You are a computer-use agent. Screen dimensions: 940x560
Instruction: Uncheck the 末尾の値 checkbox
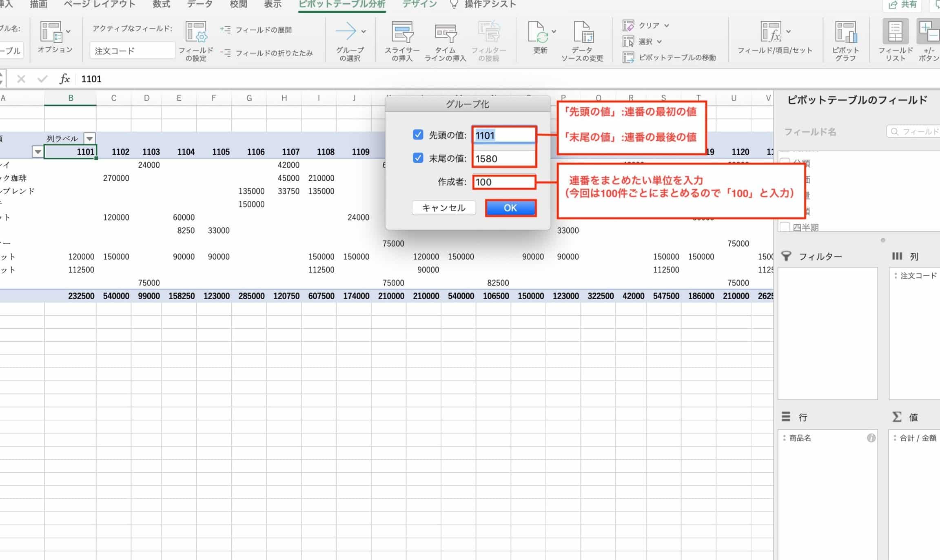418,158
